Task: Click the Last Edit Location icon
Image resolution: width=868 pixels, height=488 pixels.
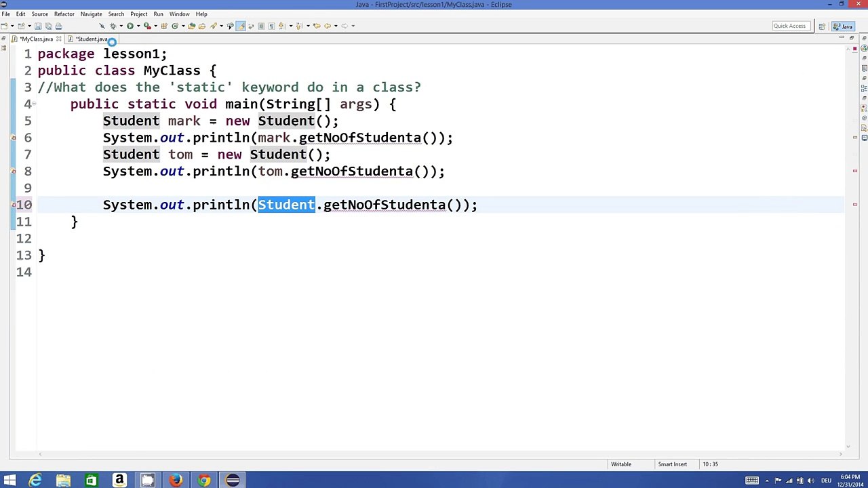Action: (317, 26)
